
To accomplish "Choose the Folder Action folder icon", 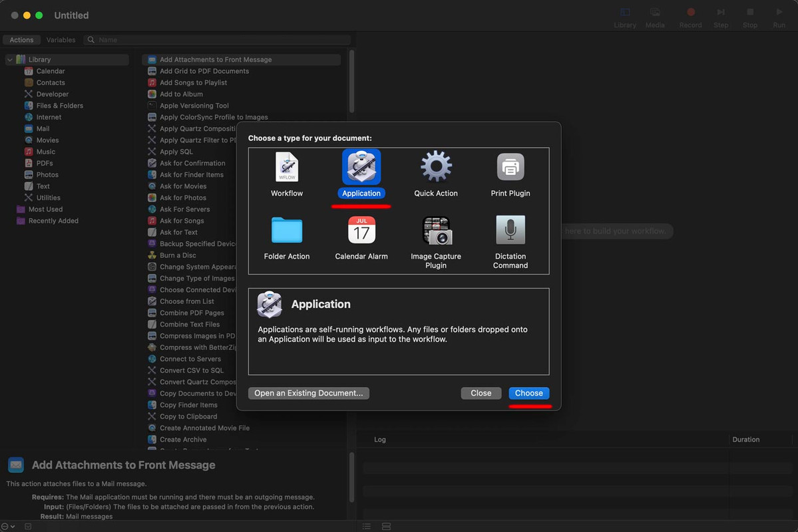I will [287, 230].
